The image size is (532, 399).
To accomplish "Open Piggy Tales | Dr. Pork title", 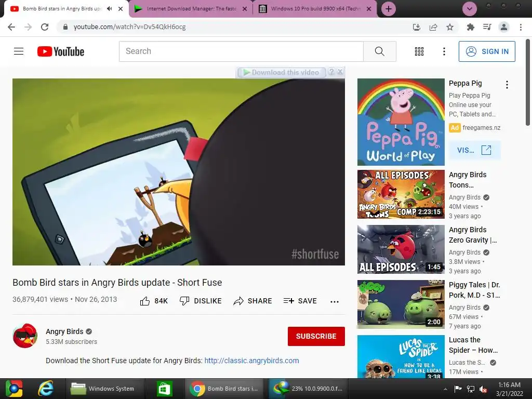I will coord(474,290).
